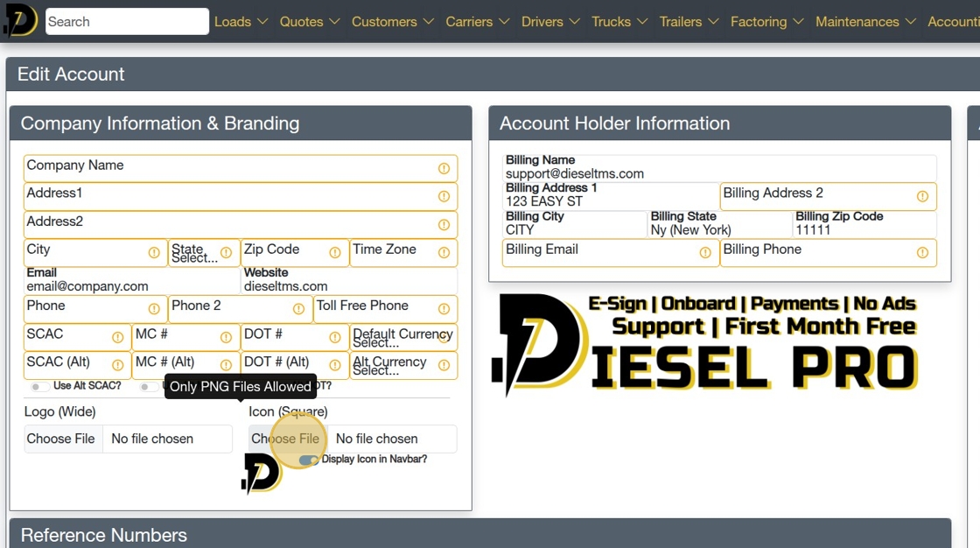Click the Billing City field
The image size is (980, 548).
574,224
